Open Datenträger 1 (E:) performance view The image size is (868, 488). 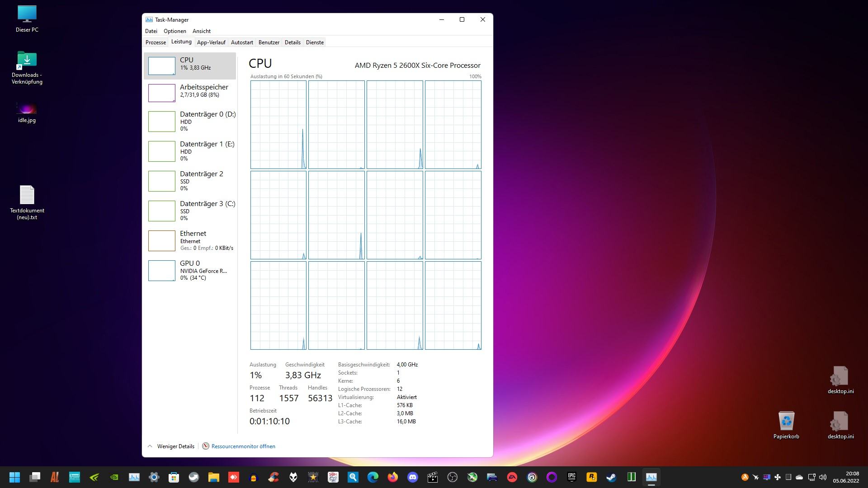pyautogui.click(x=190, y=151)
